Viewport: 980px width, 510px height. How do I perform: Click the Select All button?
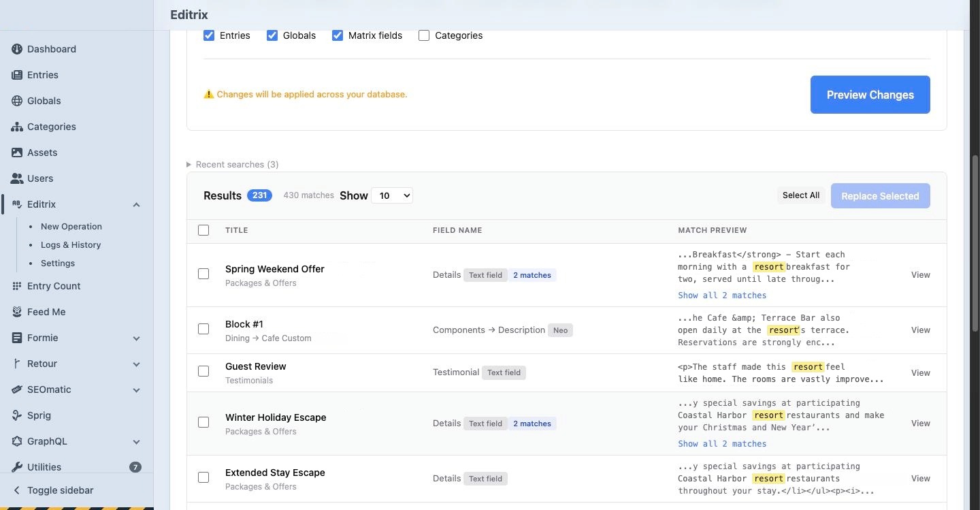click(801, 195)
